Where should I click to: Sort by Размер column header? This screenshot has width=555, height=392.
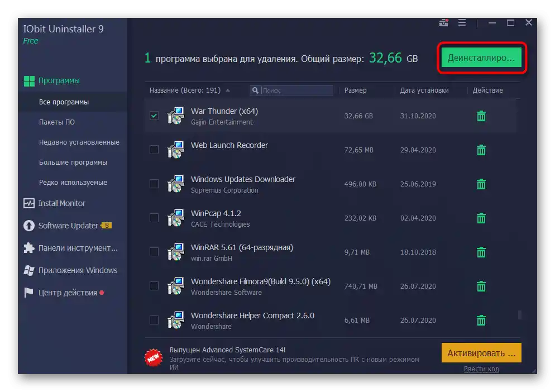pyautogui.click(x=355, y=90)
